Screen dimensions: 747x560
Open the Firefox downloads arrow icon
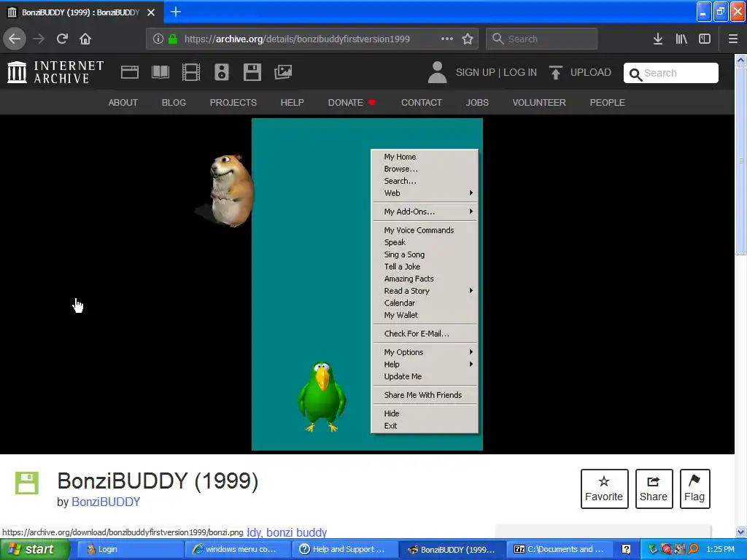click(658, 39)
